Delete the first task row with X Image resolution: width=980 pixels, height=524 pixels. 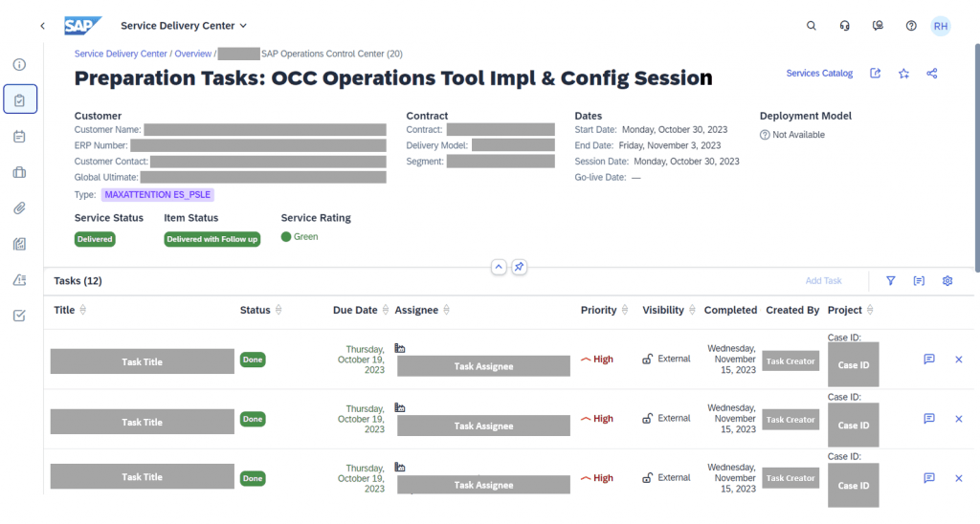point(959,360)
